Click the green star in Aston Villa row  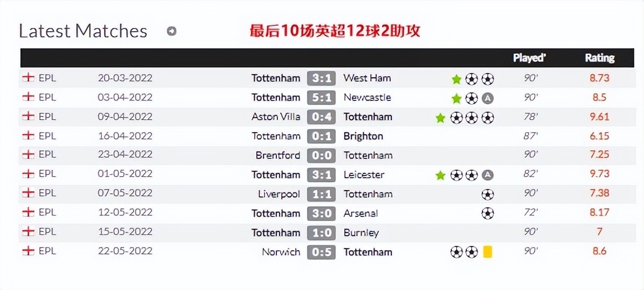[x=441, y=118]
